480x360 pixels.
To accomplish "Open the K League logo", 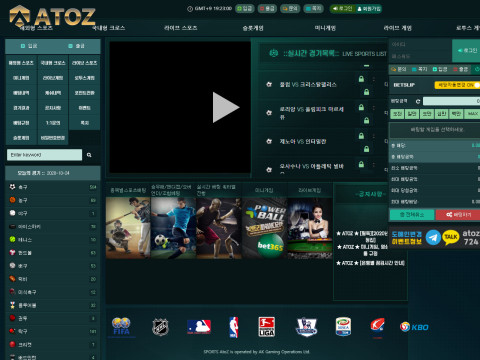I will (378, 326).
